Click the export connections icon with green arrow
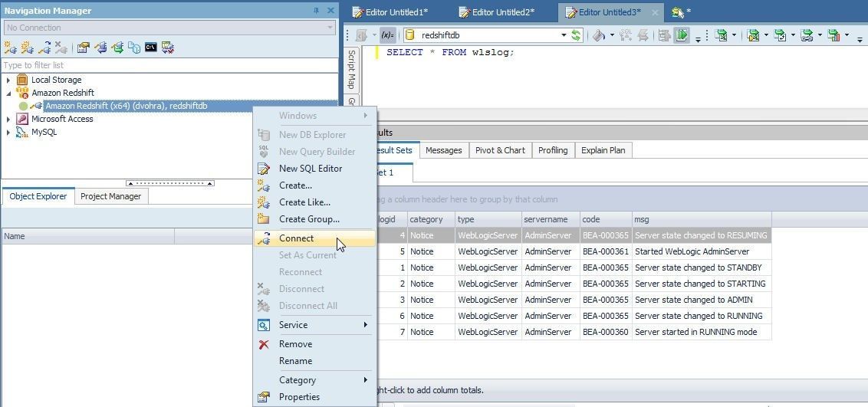The width and height of the screenshot is (868, 407). tap(117, 48)
